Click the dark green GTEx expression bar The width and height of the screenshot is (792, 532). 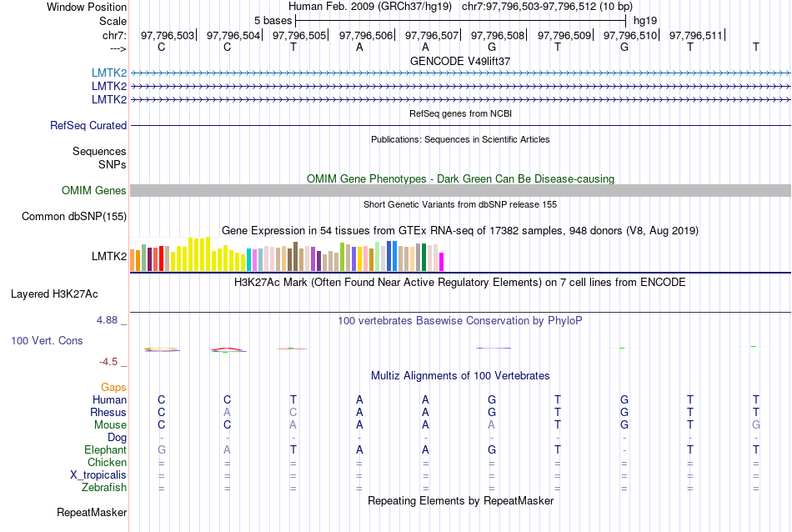coord(424,258)
